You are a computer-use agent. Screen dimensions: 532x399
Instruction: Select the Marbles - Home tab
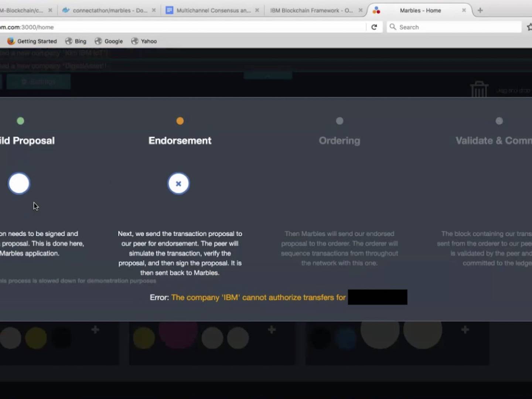420,10
